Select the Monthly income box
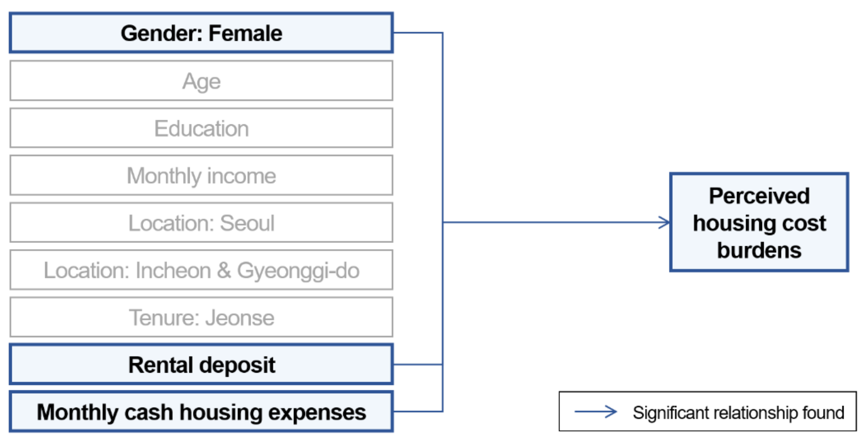868x442 pixels. click(x=201, y=175)
